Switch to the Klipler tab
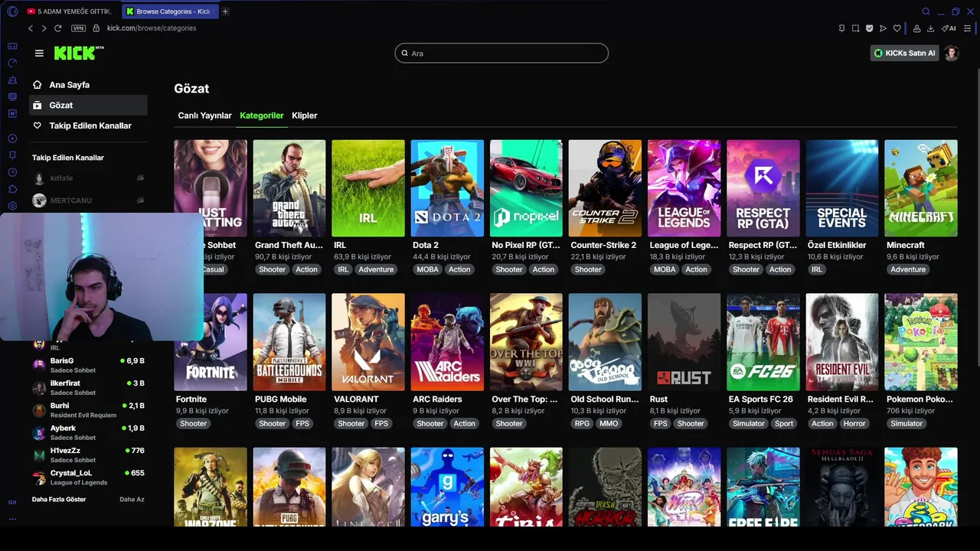This screenshot has height=551, width=980. (x=305, y=116)
